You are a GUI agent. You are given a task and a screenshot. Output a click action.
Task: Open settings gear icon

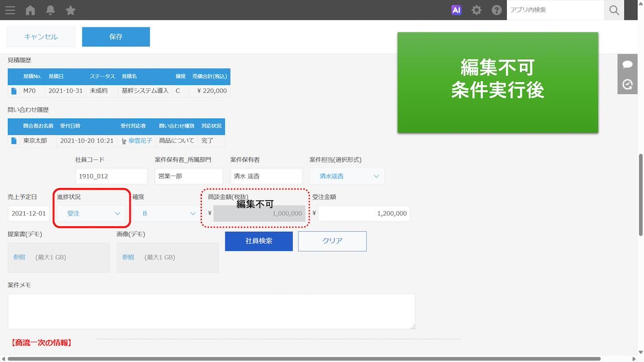[x=476, y=10]
